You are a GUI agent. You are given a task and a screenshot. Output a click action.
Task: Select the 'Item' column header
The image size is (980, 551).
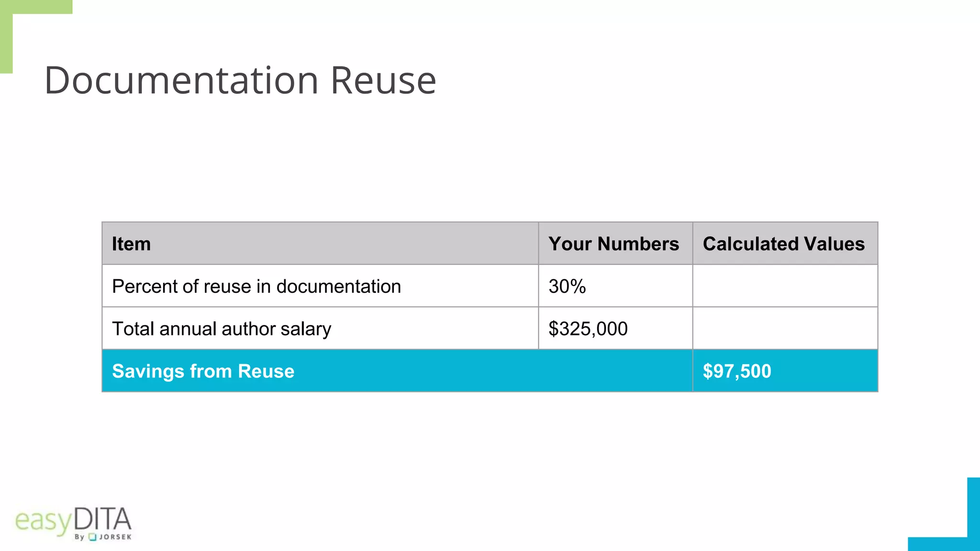(131, 244)
